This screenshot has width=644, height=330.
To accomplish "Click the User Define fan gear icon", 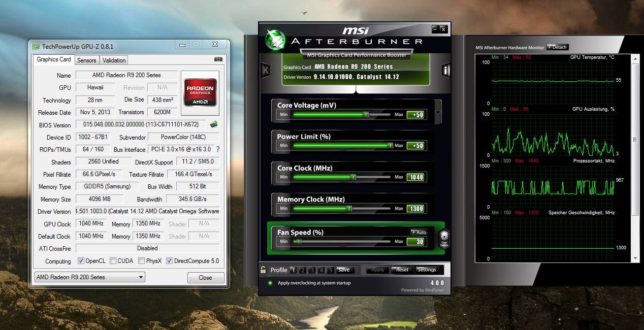I will click(444, 238).
